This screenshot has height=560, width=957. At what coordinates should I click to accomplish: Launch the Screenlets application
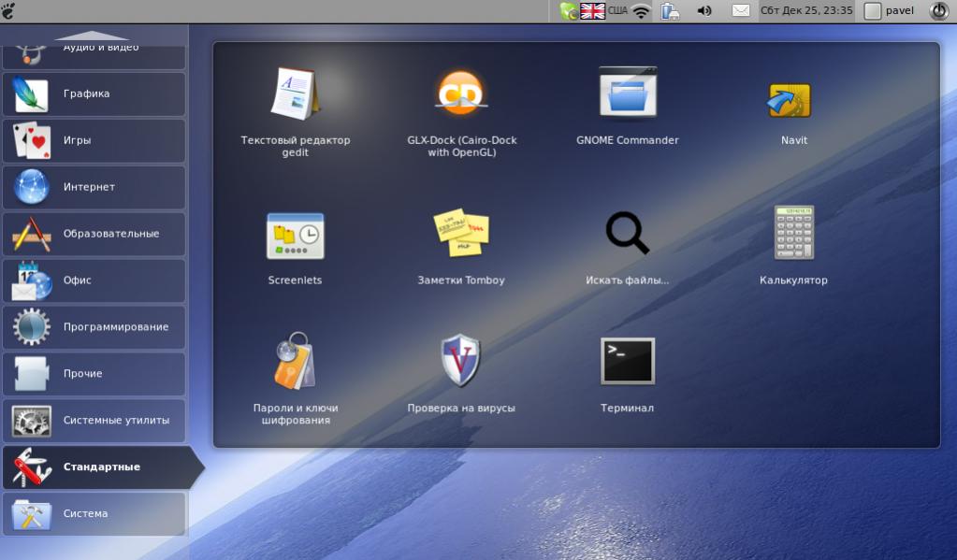(x=295, y=235)
